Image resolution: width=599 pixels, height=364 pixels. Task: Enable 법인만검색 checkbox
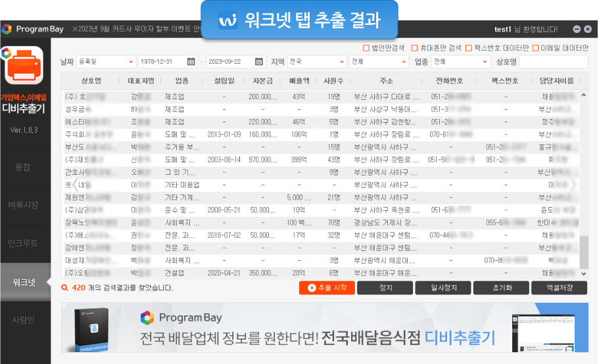pyautogui.click(x=366, y=48)
